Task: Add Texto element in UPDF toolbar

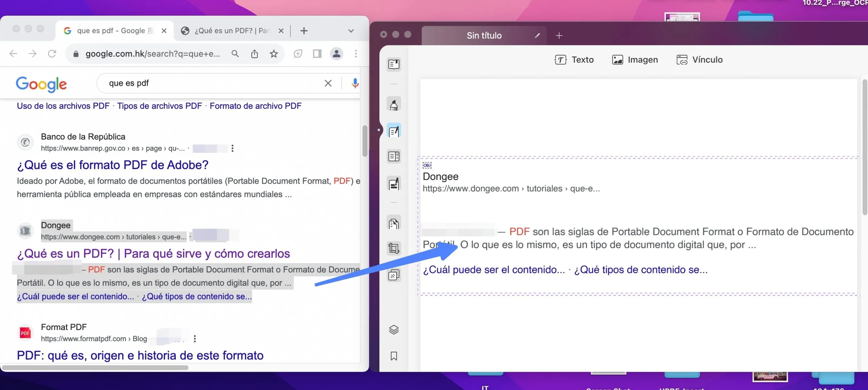Action: (x=574, y=60)
